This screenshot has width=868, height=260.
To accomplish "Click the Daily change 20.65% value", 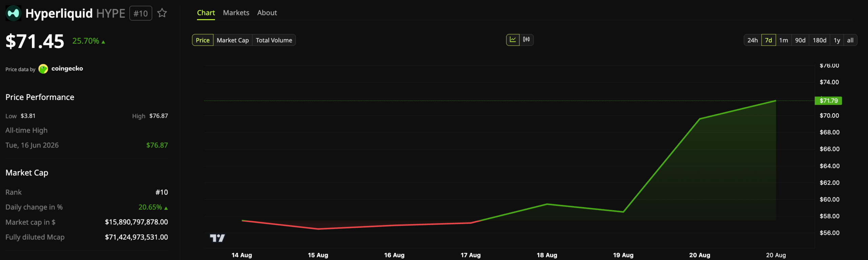I will (x=150, y=207).
